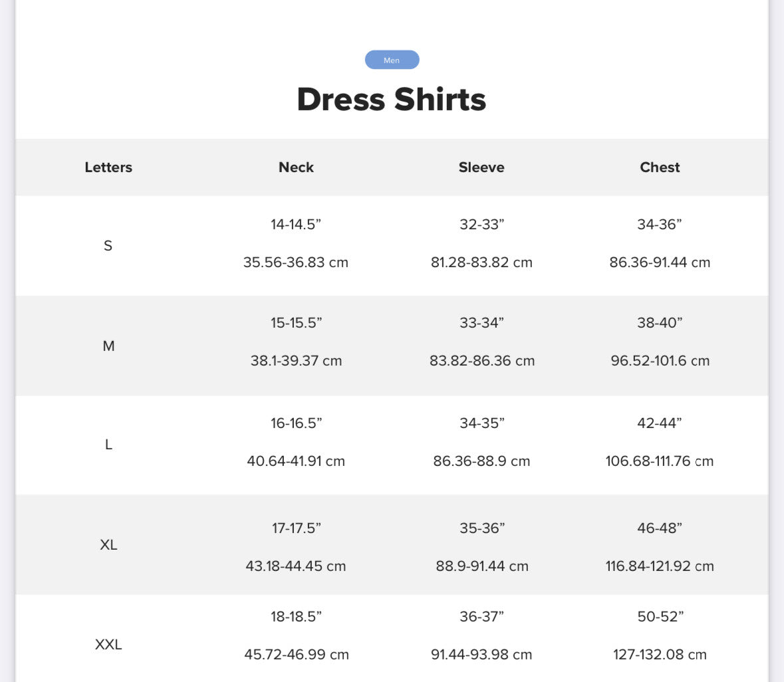Click the Letters column header
Screen dimensions: 784x682
pos(108,168)
